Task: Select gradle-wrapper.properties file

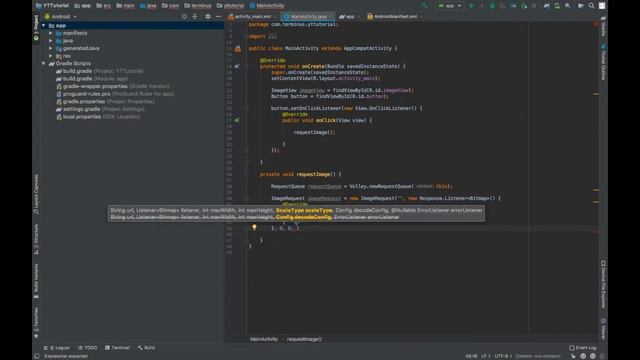Action: point(113,86)
